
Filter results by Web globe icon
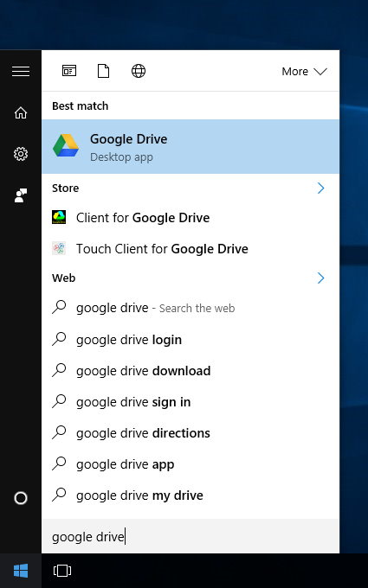coord(139,71)
